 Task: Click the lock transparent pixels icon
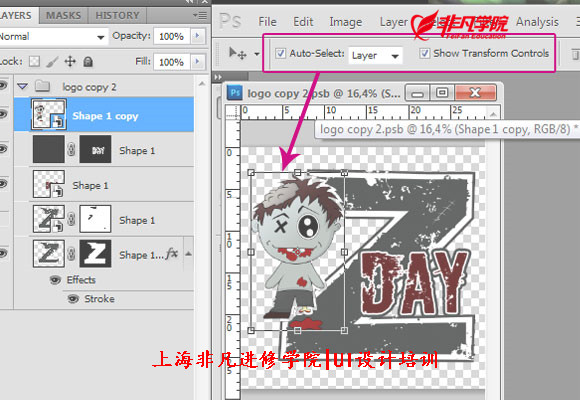(34, 61)
